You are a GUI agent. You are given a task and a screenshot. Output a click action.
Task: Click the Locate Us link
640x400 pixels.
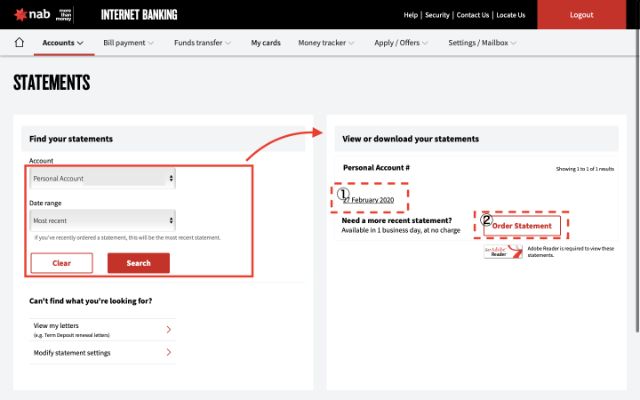point(511,15)
